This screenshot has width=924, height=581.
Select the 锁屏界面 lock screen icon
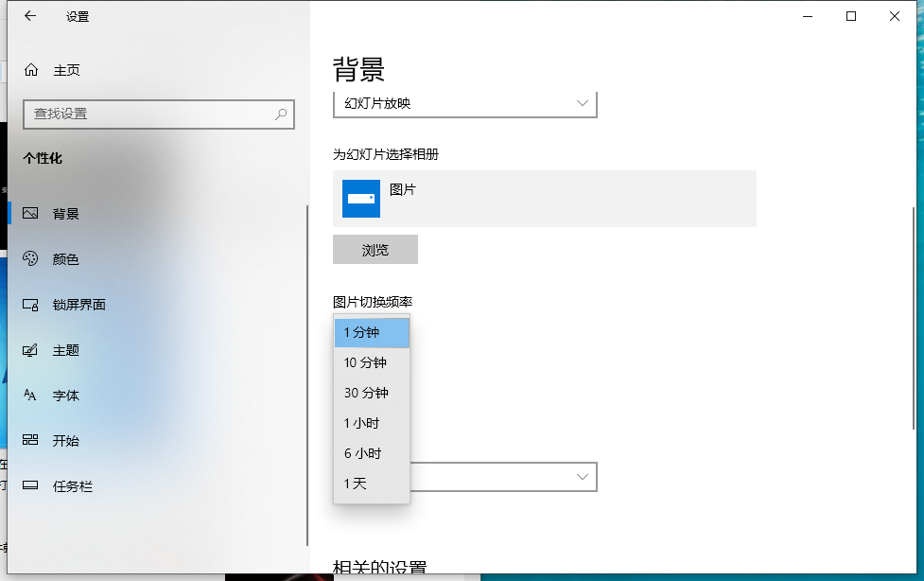pyautogui.click(x=30, y=305)
